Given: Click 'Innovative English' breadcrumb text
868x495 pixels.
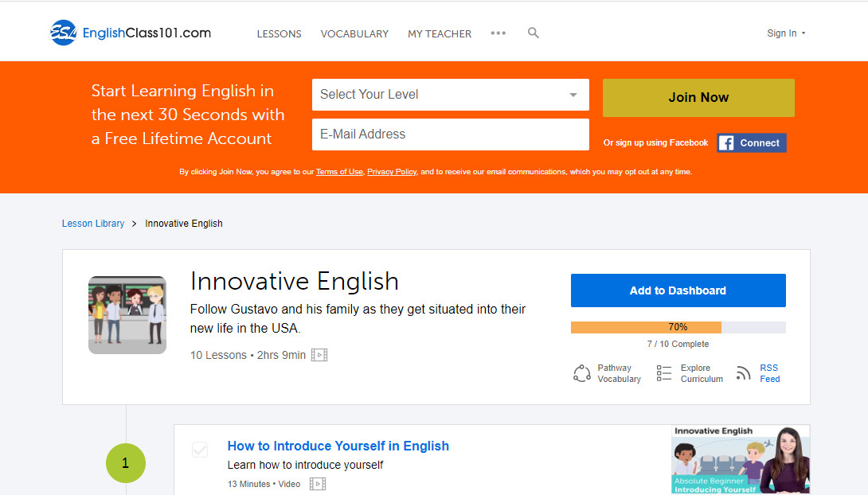Looking at the screenshot, I should tap(184, 224).
